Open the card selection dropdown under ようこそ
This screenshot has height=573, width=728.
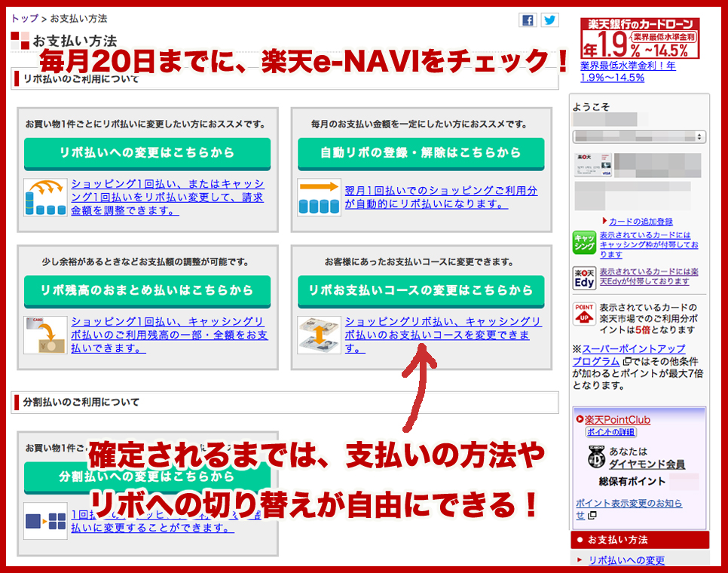coord(640,136)
